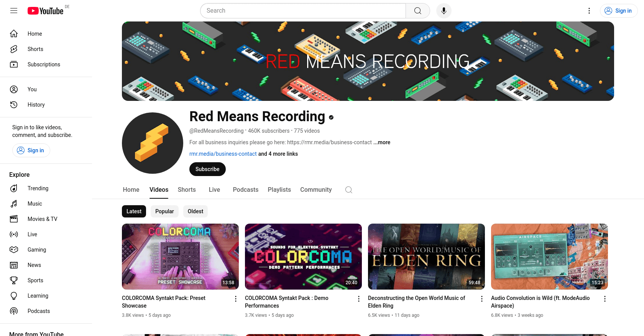
Task: Open options for COLORCOMA Preset Showcase video
Action: tap(236, 299)
